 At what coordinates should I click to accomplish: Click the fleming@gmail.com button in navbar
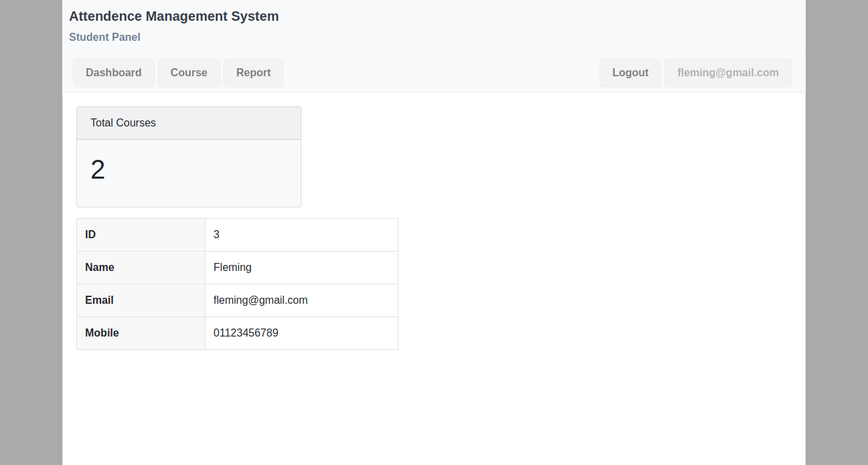(x=727, y=73)
